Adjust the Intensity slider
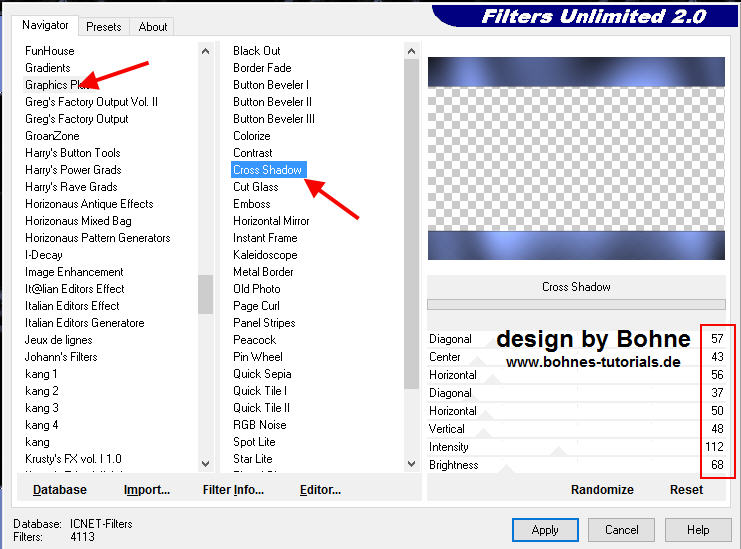This screenshot has height=549, width=741. 590,447
